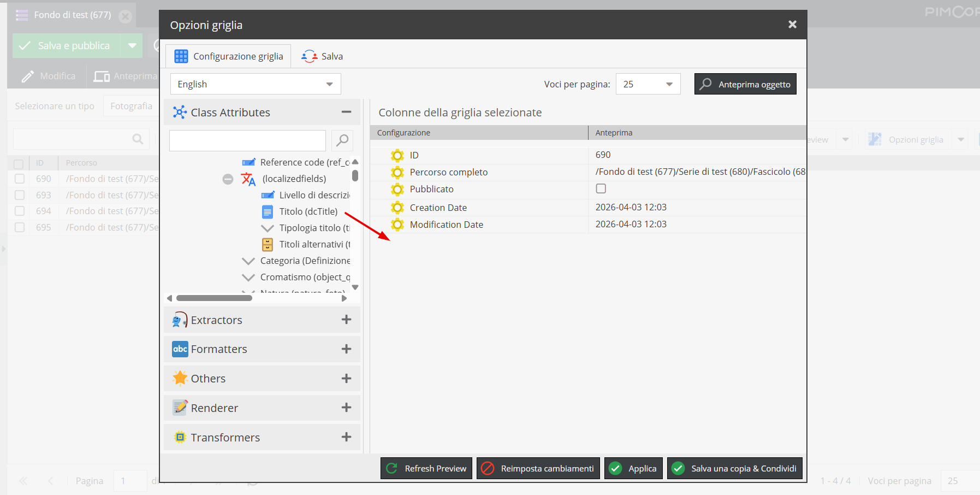980x495 pixels.
Task: Toggle the Pubblicato preview checkbox
Action: 601,189
